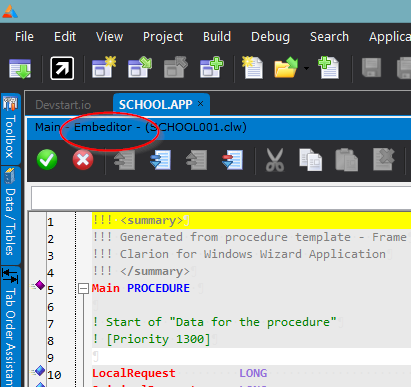
Task: Open the Search menu
Action: (x=329, y=37)
